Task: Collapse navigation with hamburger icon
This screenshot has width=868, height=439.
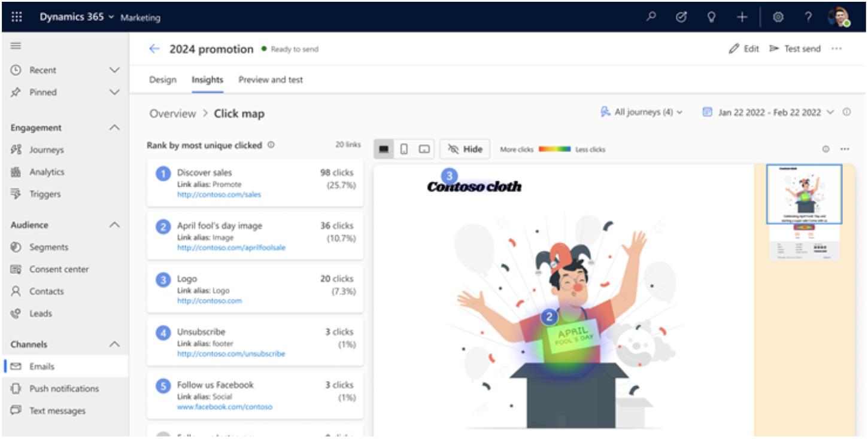Action: (x=16, y=45)
